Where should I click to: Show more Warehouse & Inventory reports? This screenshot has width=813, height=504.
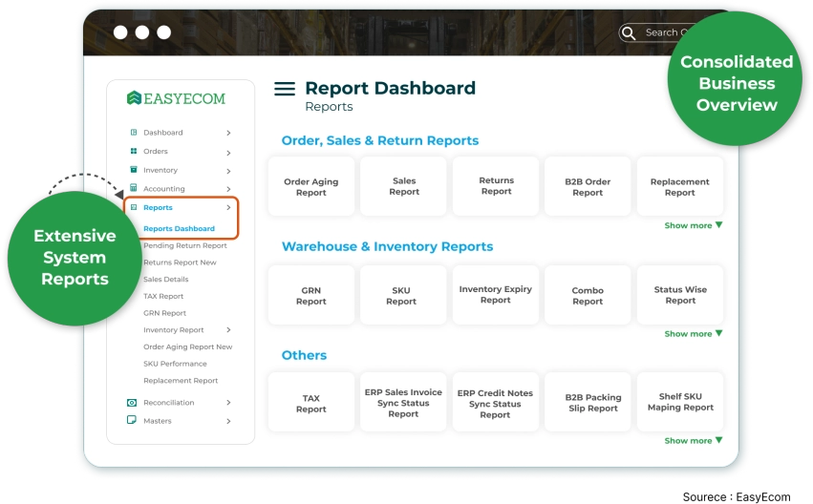click(x=694, y=333)
